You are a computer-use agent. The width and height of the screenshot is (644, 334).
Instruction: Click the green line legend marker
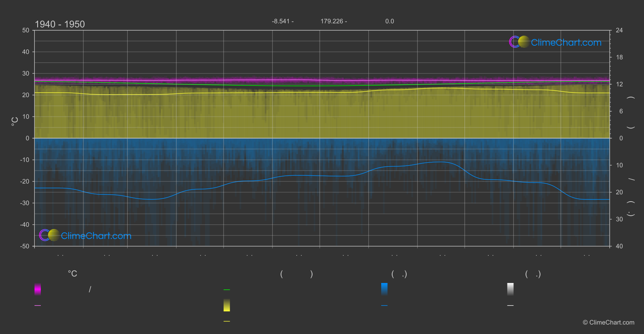[x=227, y=290]
